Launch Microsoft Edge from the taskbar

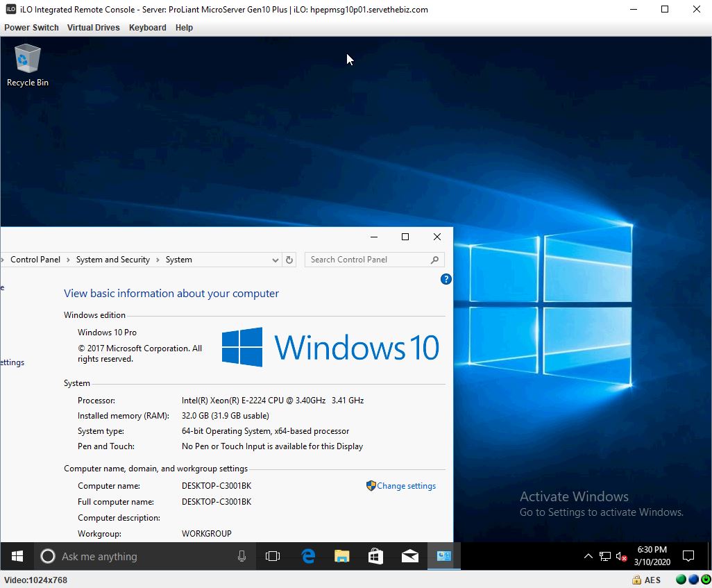pyautogui.click(x=308, y=556)
